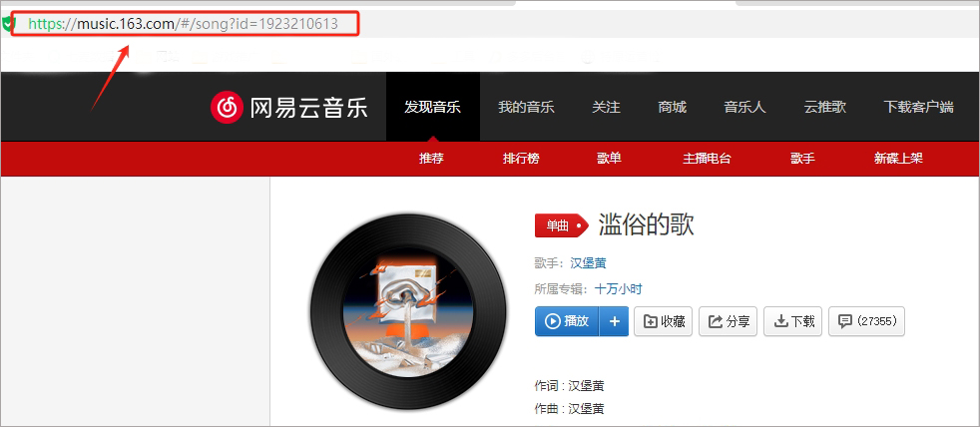Open the 发现音乐 tab
980x427 pixels.
[x=432, y=107]
